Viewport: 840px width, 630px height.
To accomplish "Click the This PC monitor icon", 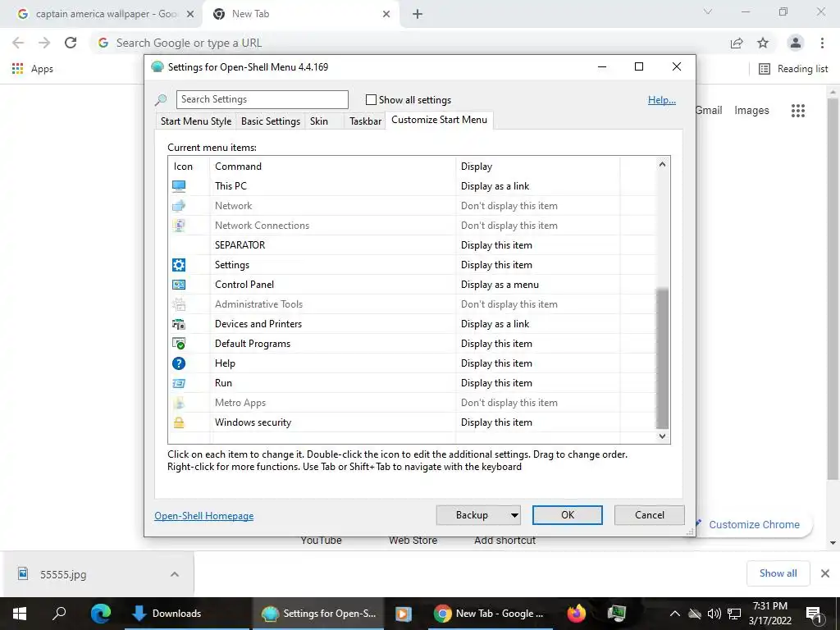I will (179, 186).
